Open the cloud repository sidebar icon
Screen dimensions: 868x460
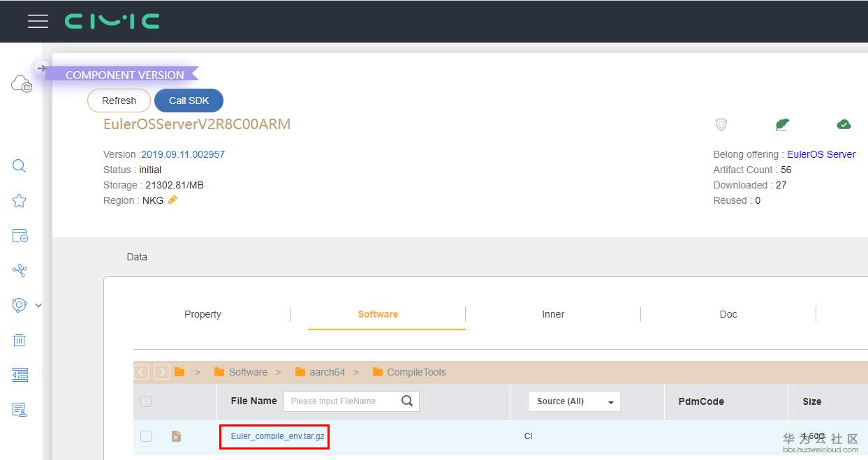pos(21,84)
